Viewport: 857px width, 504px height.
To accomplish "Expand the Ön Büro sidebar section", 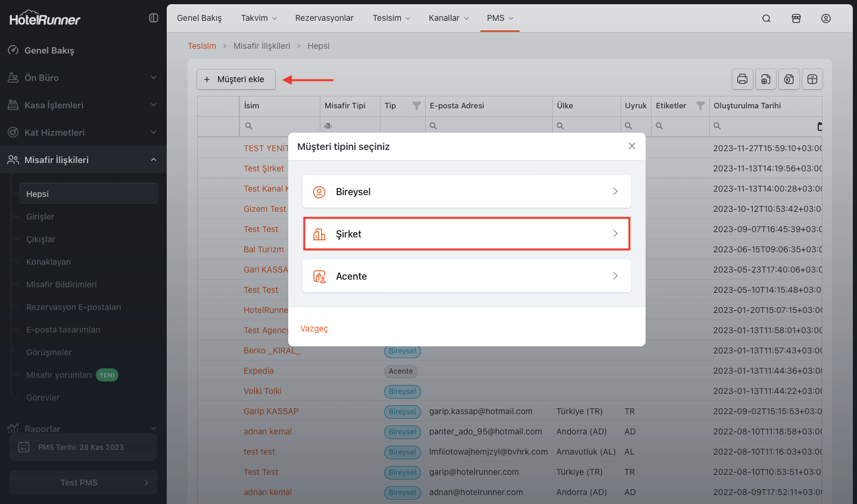I will tap(83, 78).
